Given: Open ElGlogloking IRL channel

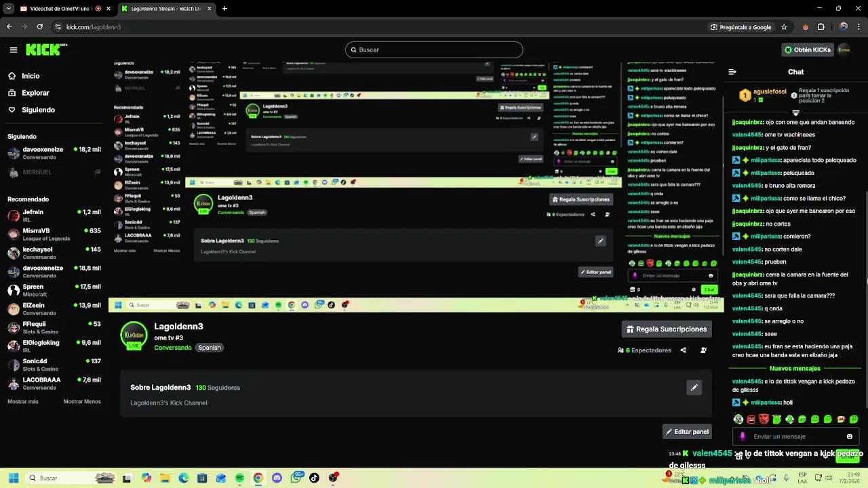Looking at the screenshot, I should pyautogui.click(x=54, y=346).
